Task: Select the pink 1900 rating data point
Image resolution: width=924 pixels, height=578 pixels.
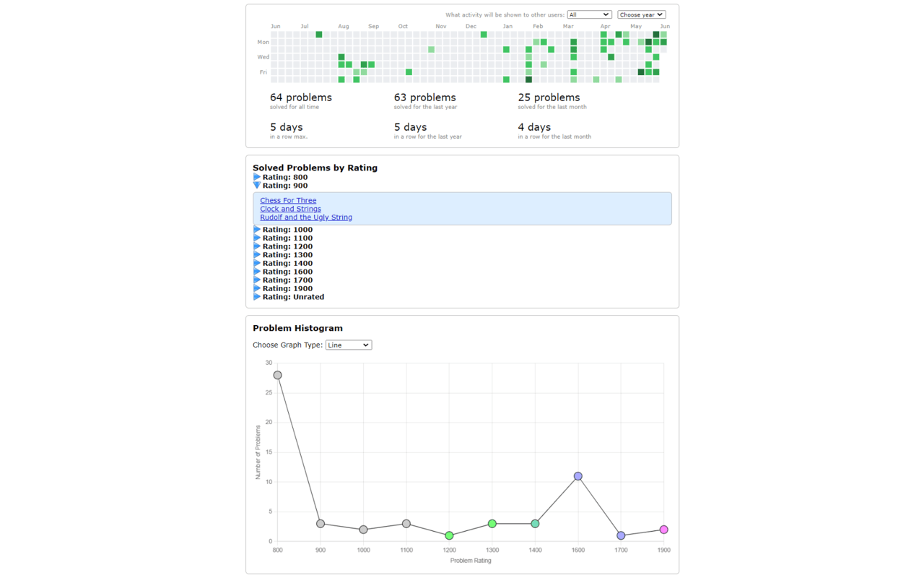Action: (x=663, y=530)
